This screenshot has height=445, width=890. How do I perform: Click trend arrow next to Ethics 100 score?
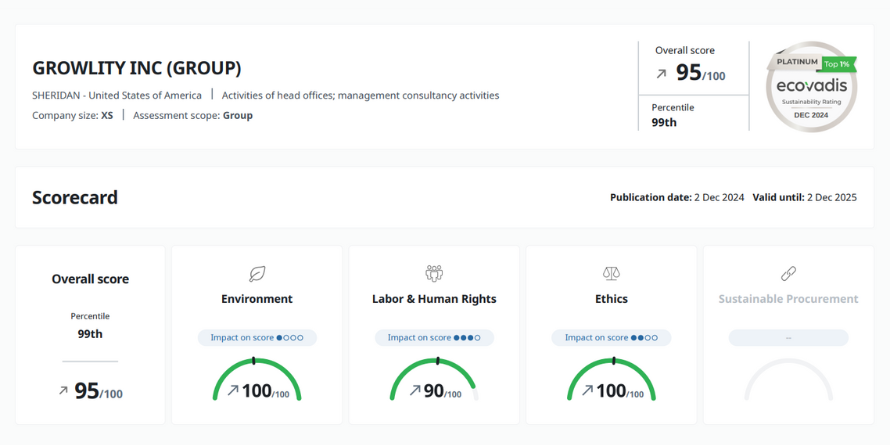click(x=587, y=390)
